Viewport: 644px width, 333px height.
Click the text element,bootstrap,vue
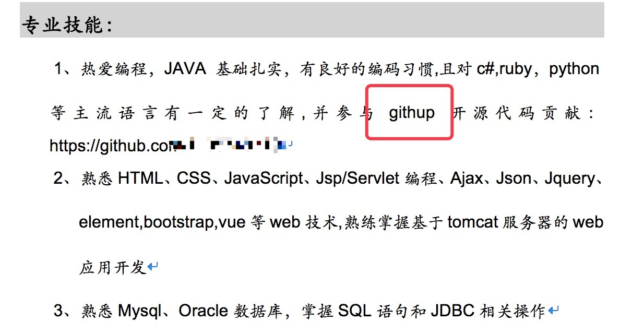coord(162,223)
